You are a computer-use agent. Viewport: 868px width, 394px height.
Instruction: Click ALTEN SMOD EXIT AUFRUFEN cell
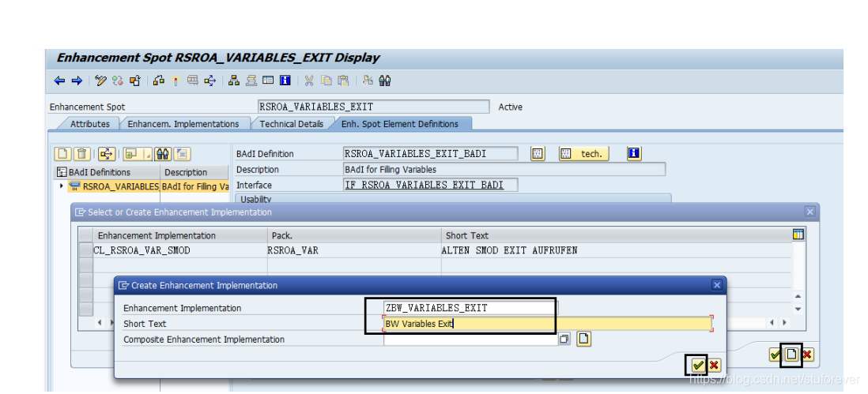click(x=616, y=250)
